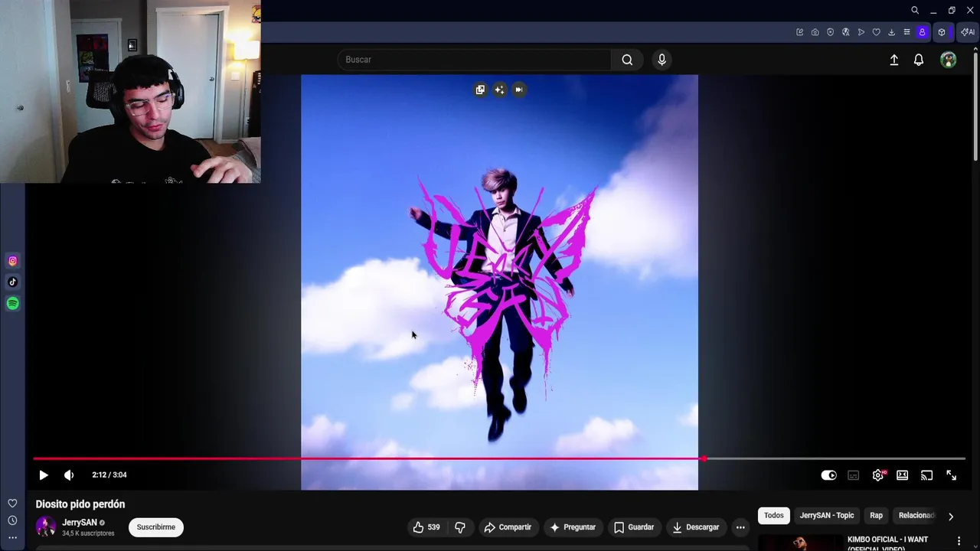
Task: Enter fullscreen mode in the player
Action: (951, 475)
